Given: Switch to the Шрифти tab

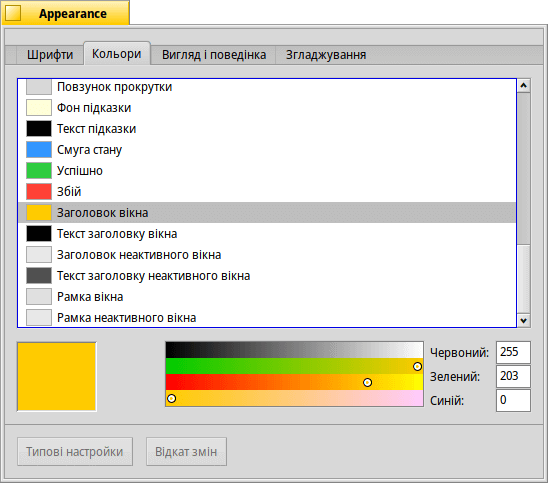Looking at the screenshot, I should point(50,55).
